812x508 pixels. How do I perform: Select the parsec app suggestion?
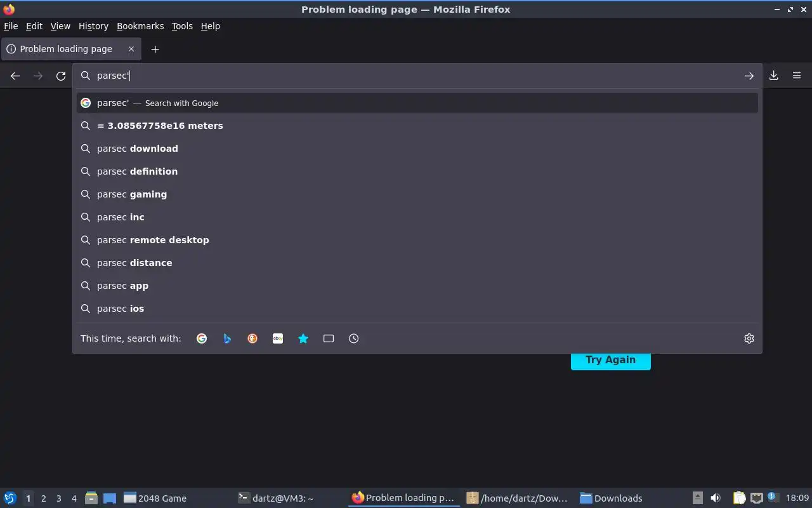click(417, 286)
